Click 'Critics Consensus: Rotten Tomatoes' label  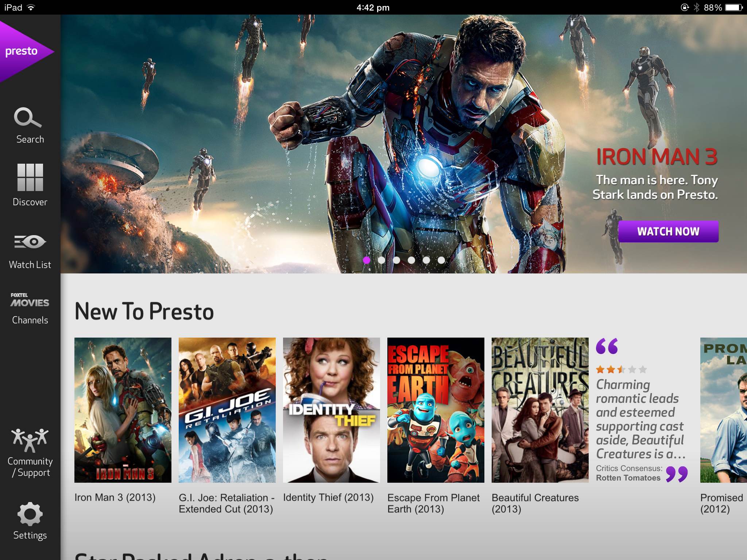(629, 473)
